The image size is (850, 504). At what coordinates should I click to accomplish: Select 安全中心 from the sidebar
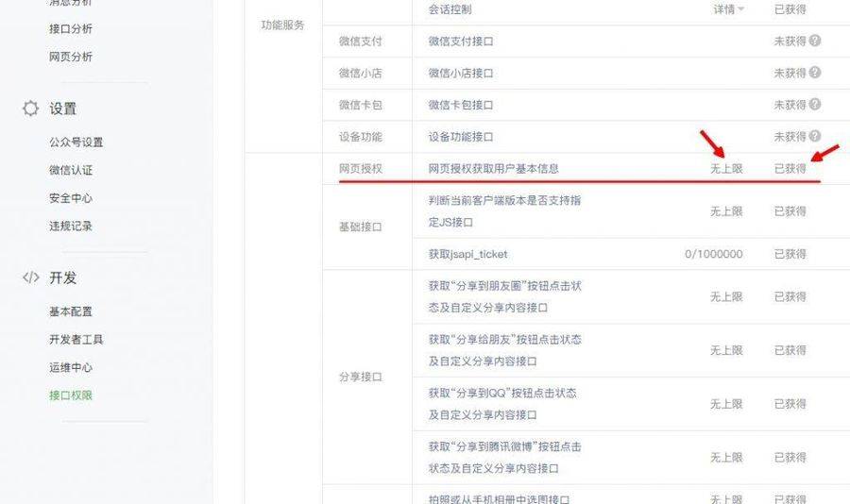coord(71,198)
